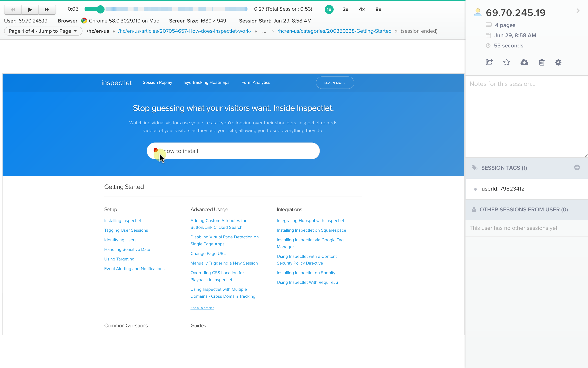Open Overriding CSS Location article

point(217,276)
